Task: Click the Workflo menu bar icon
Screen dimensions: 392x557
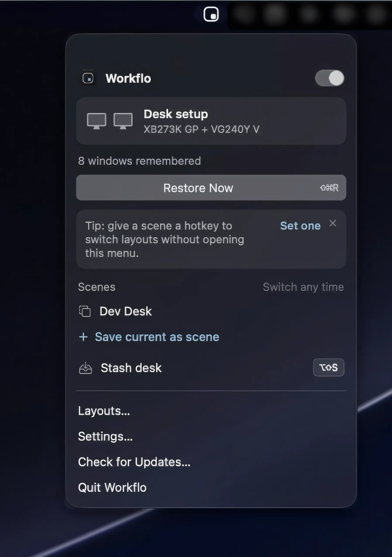Action: [x=211, y=14]
